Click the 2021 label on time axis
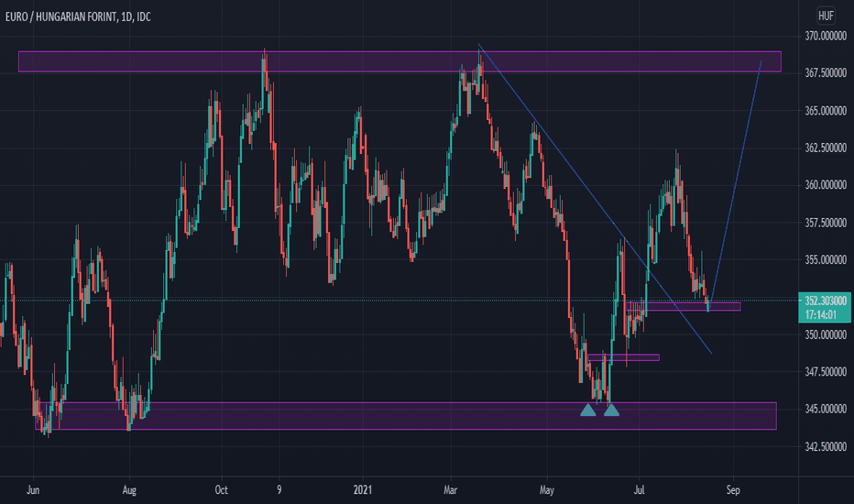The height and width of the screenshot is (504, 854). tap(362, 490)
